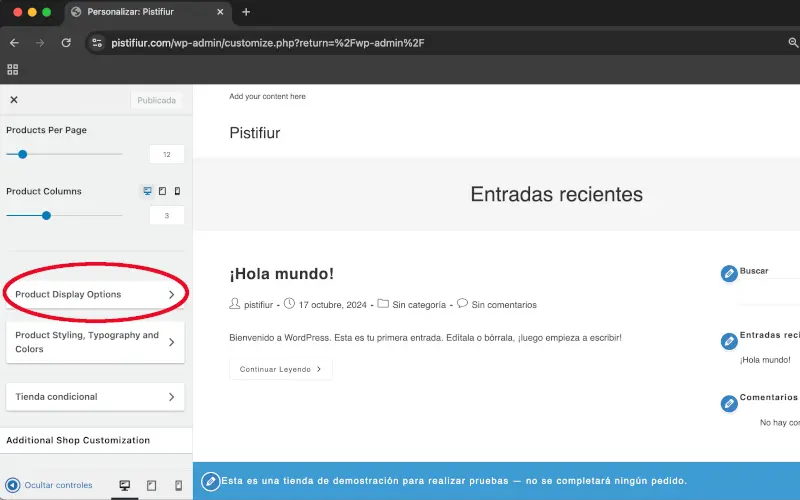Open the apps grid in bookmarks bar

click(x=13, y=69)
